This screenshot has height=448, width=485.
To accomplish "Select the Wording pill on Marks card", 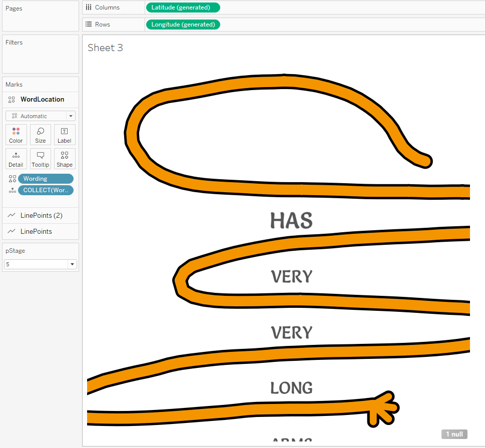I will (46, 179).
